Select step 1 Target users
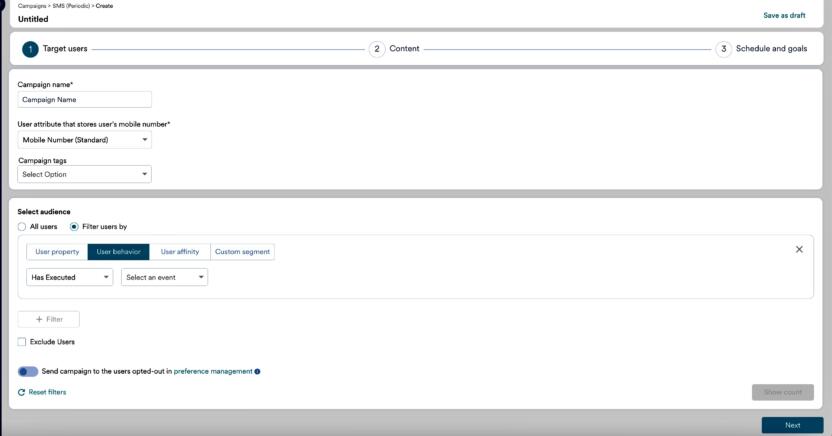Viewport: 832px width, 436px height. click(x=55, y=49)
